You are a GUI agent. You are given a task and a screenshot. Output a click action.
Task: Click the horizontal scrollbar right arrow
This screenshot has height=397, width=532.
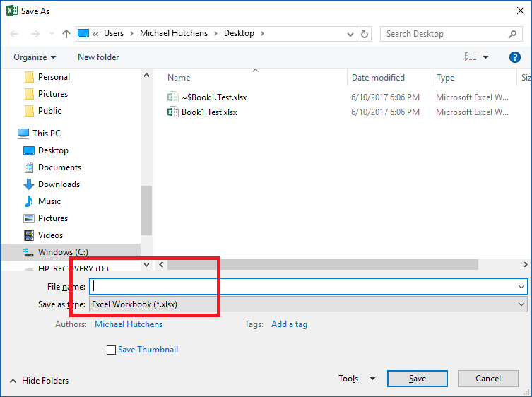coord(525,265)
